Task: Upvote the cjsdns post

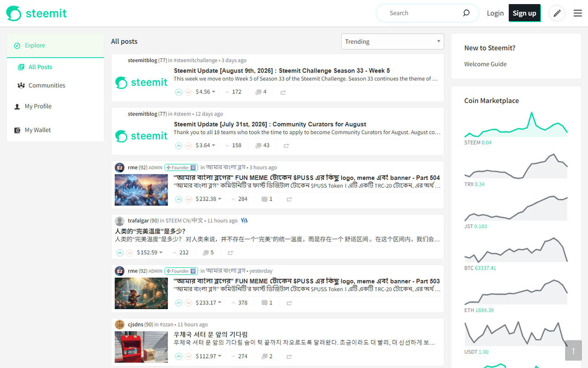Action: coord(179,356)
